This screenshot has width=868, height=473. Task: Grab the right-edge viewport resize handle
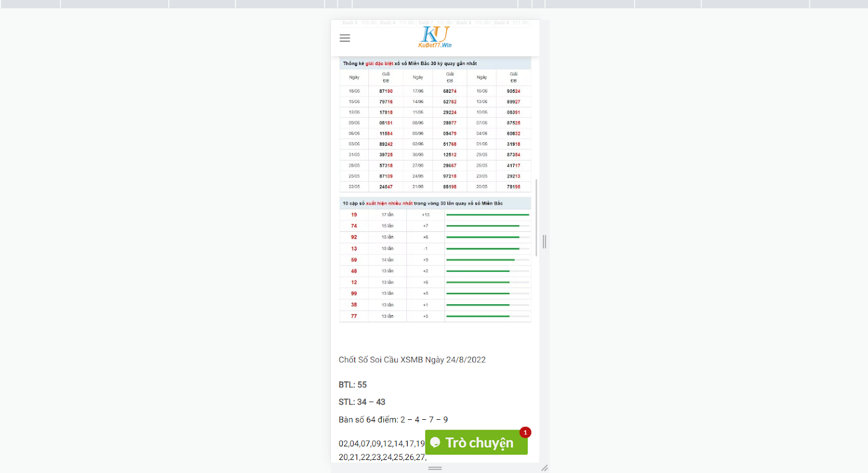tap(544, 242)
